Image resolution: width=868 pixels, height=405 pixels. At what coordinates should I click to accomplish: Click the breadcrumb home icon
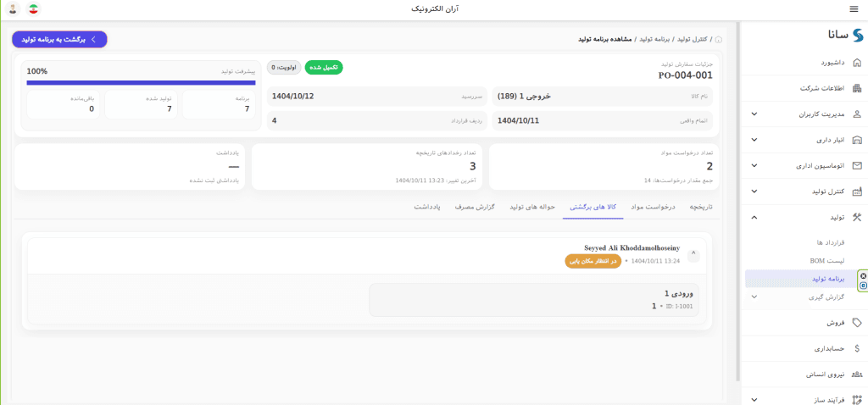tap(719, 40)
